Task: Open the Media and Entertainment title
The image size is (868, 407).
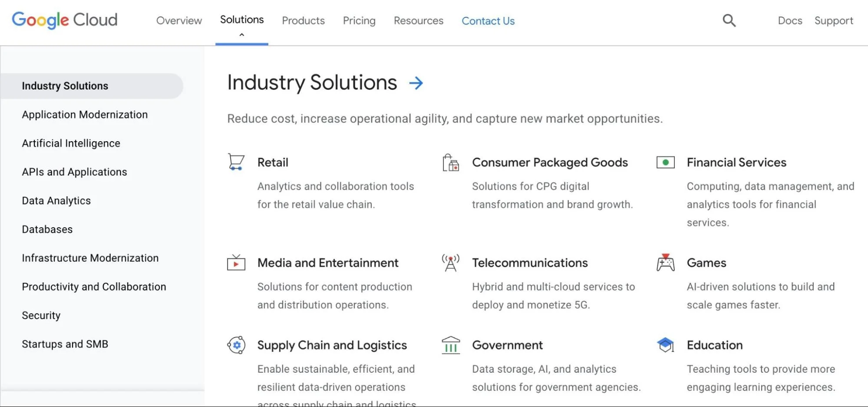Action: pyautogui.click(x=328, y=263)
